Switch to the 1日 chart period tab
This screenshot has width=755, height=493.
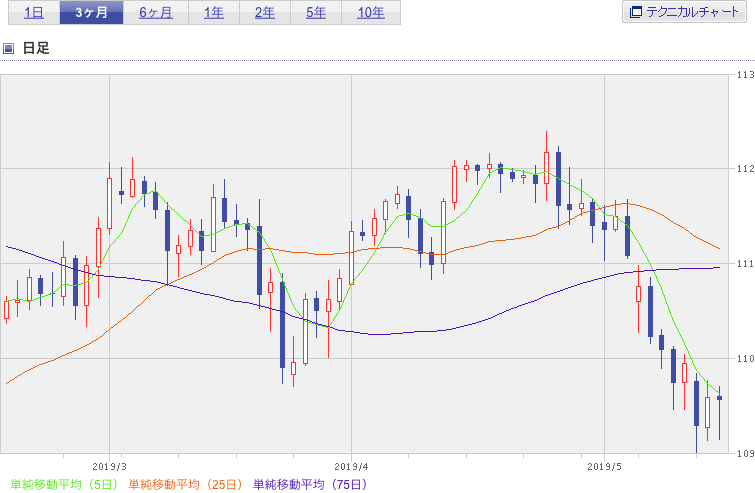(x=34, y=13)
